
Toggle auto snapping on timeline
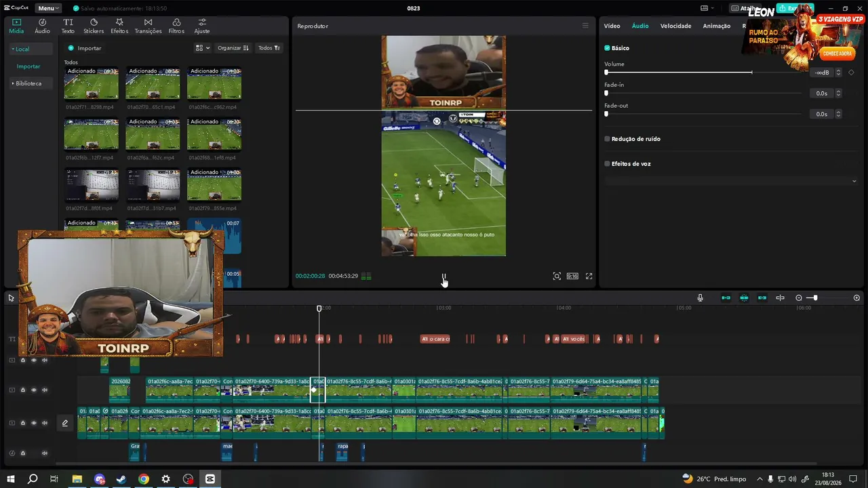[744, 298]
